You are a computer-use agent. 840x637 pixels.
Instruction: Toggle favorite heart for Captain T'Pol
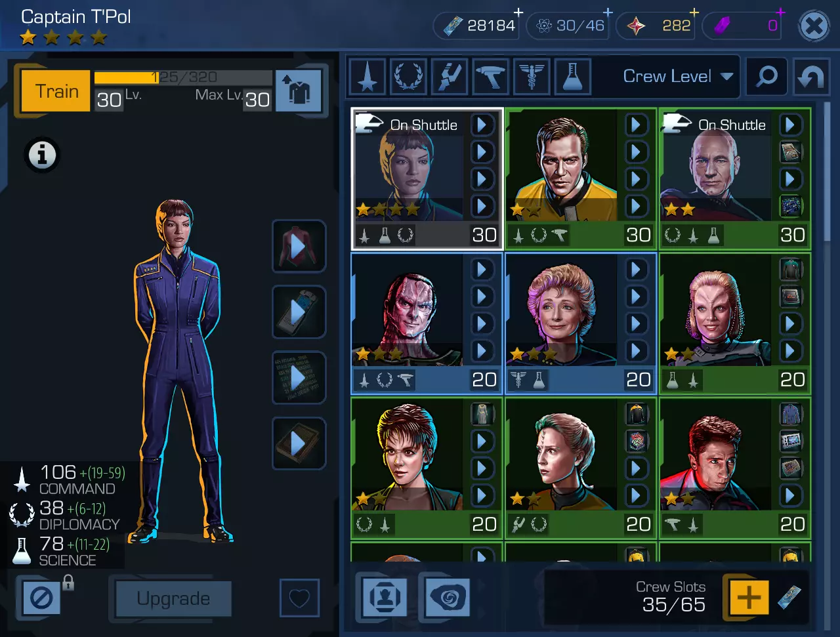(x=299, y=598)
